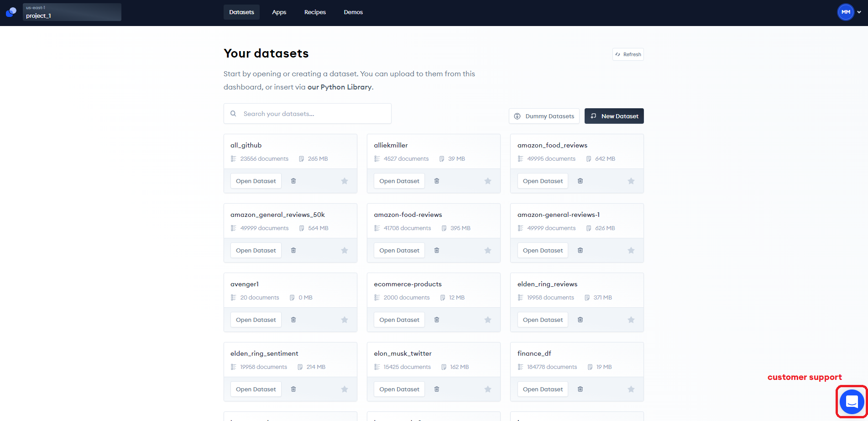Trash the finance_df dataset
This screenshot has width=868, height=421.
580,389
